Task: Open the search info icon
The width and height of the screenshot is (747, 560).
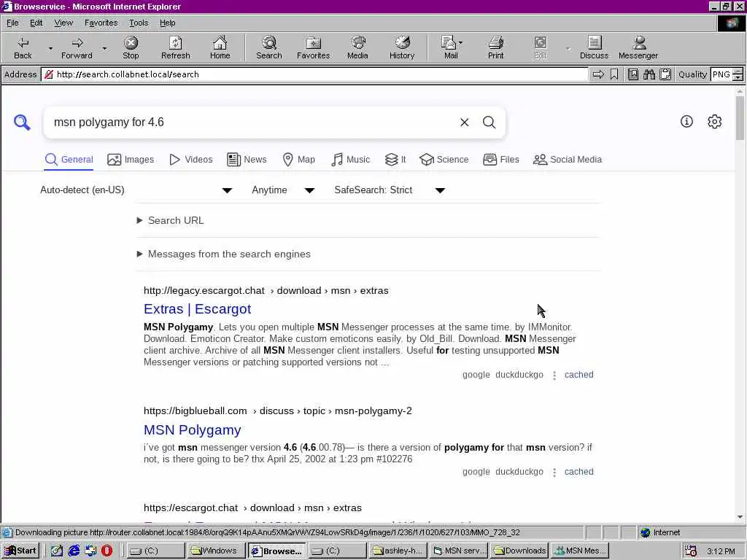Action: [x=686, y=122]
